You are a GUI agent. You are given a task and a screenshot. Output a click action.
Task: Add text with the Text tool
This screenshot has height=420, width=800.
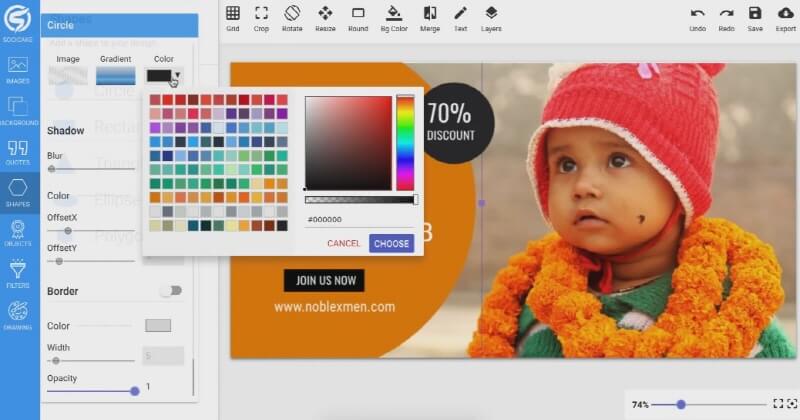460,18
